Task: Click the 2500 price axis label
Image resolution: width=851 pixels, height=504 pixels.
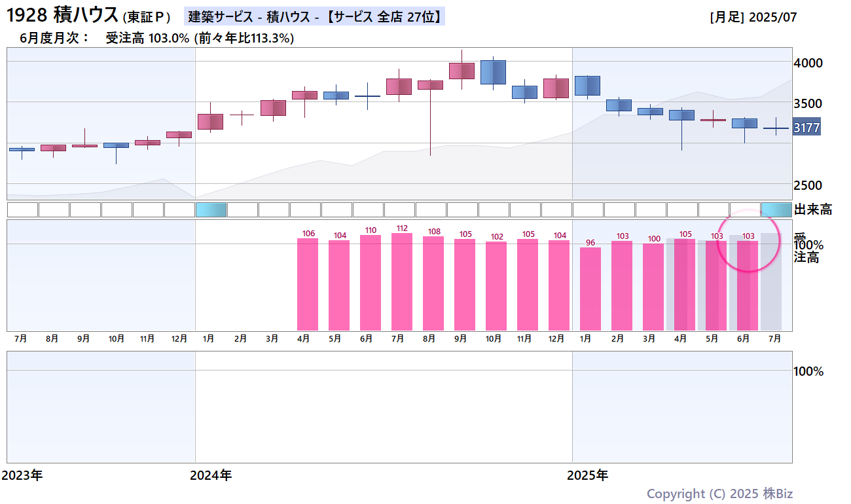Action: [x=808, y=185]
